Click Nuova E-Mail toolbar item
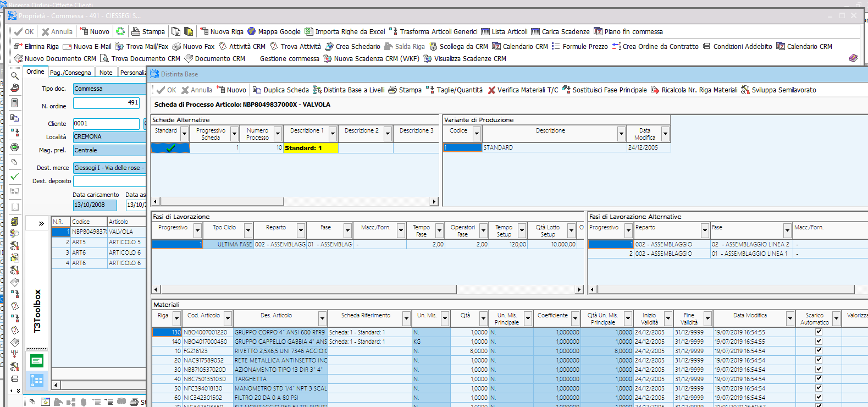 pos(87,46)
